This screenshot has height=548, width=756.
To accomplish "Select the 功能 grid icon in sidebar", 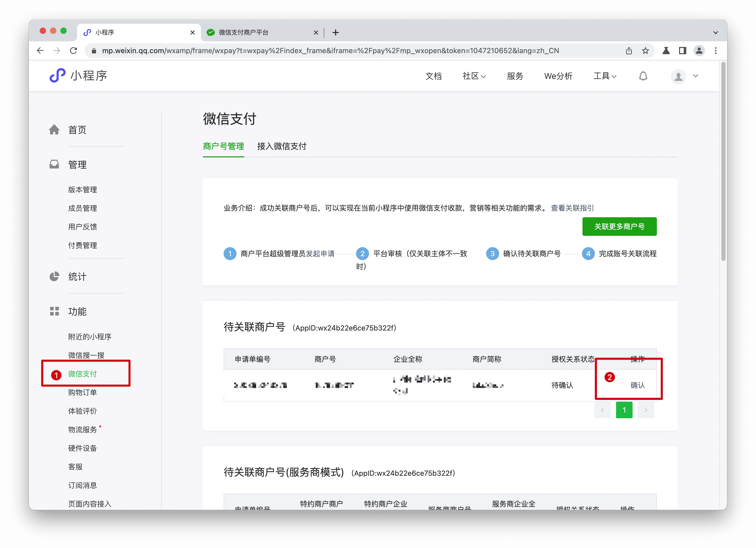I will tap(54, 311).
